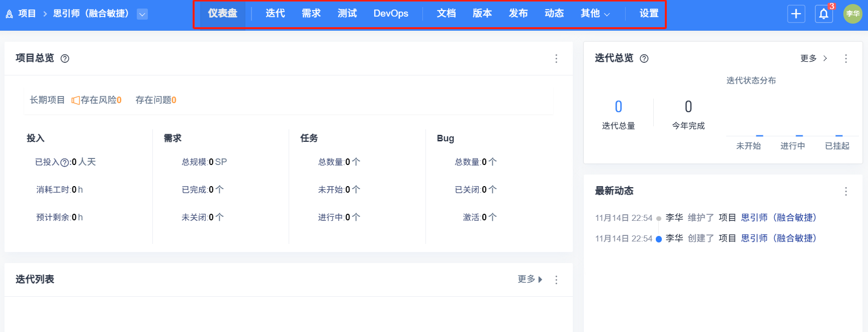
Task: Click the help icon next to 已投入
Action: (x=64, y=162)
